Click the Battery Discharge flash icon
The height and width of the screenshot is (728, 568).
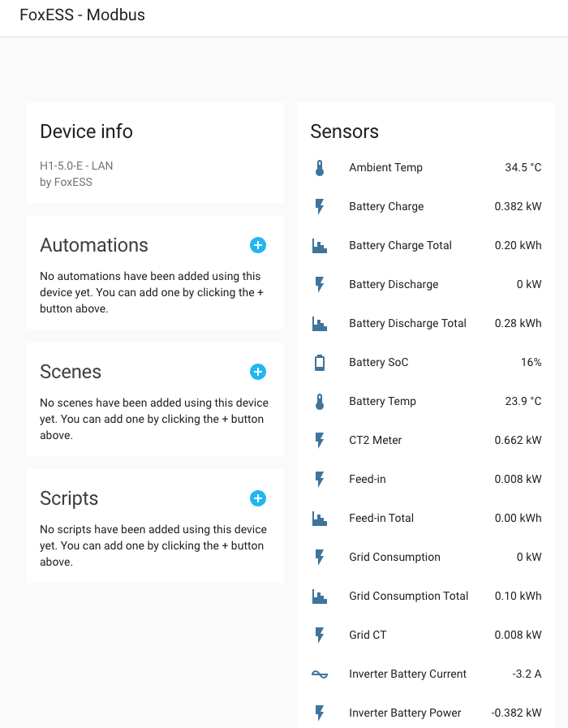point(320,284)
